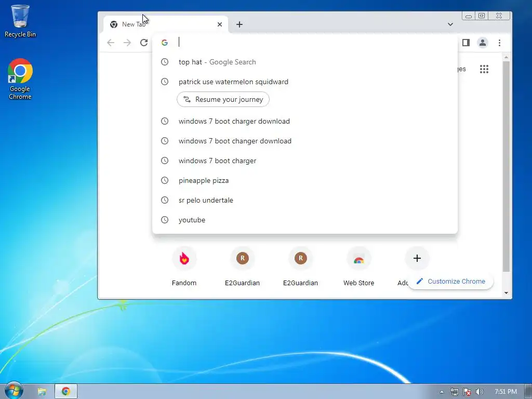
Task: Select the Google Chrome desktop shortcut
Action: click(20, 79)
